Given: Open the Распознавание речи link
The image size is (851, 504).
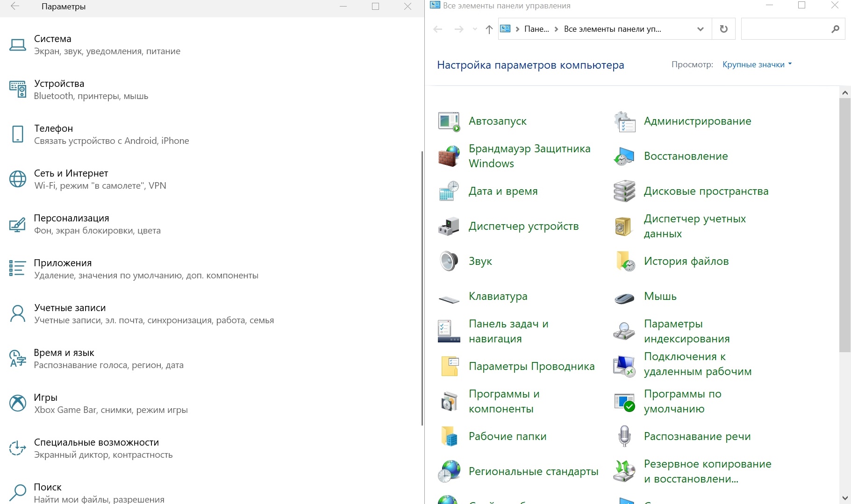Looking at the screenshot, I should [x=697, y=437].
